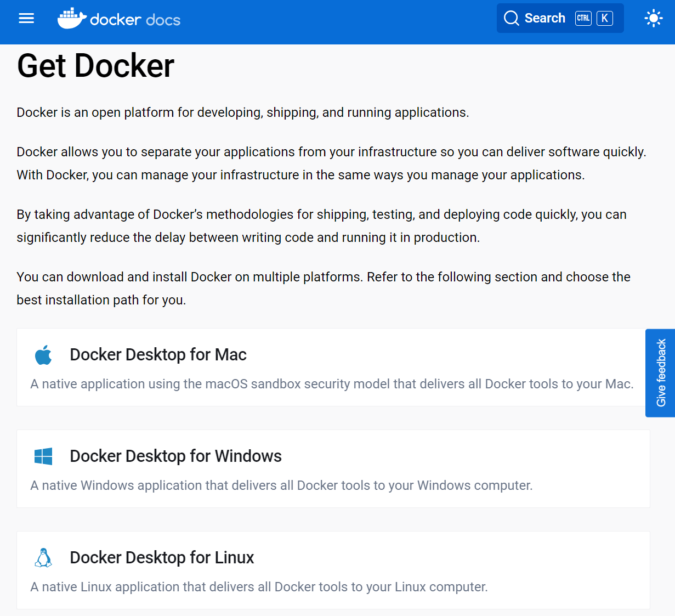Toggle the light/dark theme sun icon
This screenshot has height=616, width=675.
coord(653,18)
